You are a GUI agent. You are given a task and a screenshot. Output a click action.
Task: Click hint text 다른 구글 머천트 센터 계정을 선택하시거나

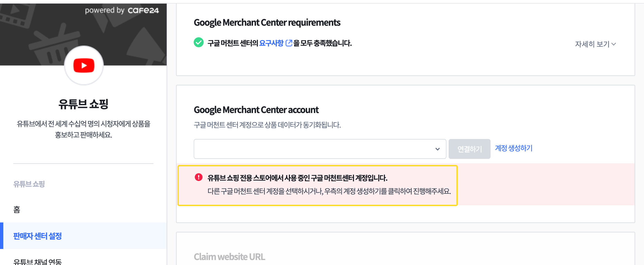tap(329, 191)
